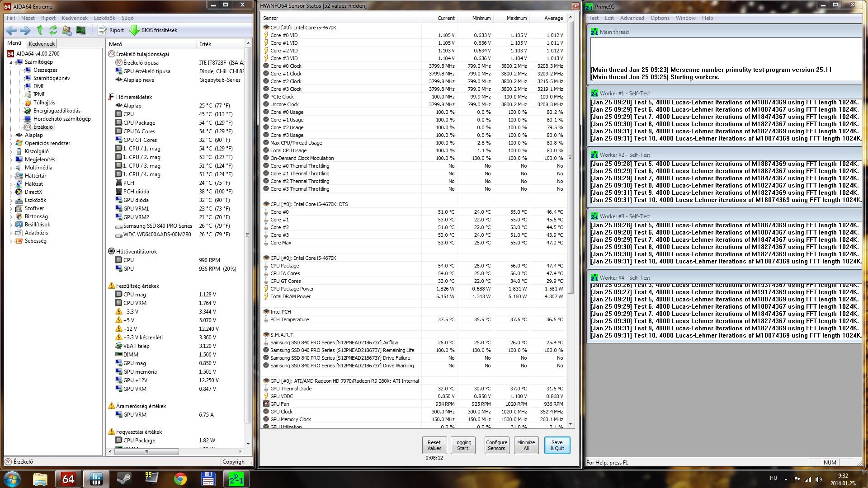Viewport: 868px width, 488px height.
Task: Expand the Hálózat tree node
Action: click(11, 184)
